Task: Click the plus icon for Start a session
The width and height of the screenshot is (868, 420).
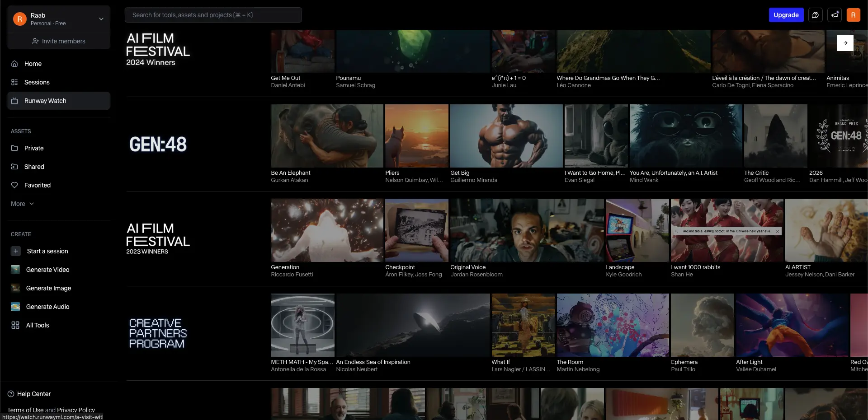Action: pos(16,251)
